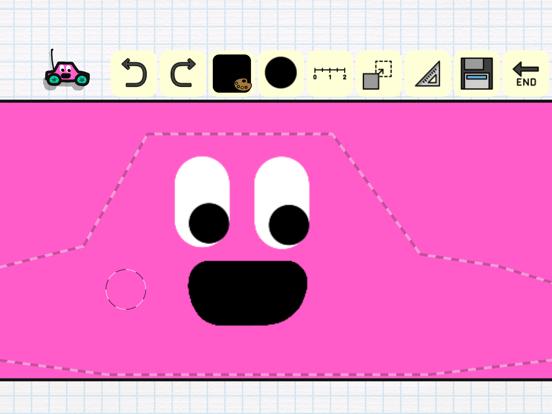Click the END back-arrow button

click(x=526, y=74)
